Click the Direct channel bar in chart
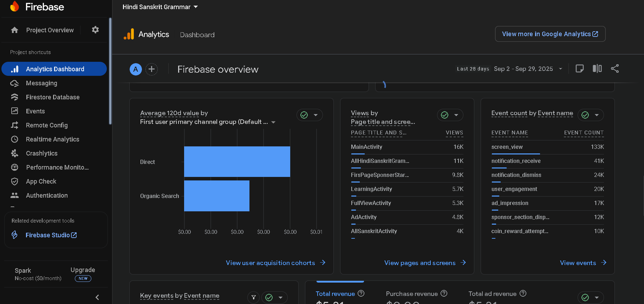The image size is (644, 304). [237, 161]
